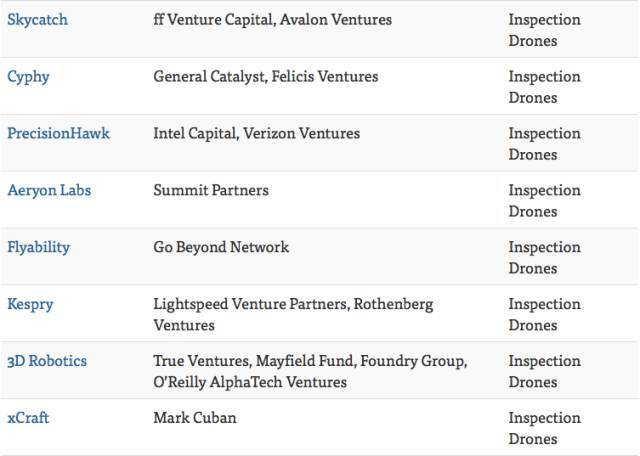This screenshot has height=456, width=640.
Task: Click Inspection Drones in the Aeryon Labs row
Action: (x=544, y=201)
